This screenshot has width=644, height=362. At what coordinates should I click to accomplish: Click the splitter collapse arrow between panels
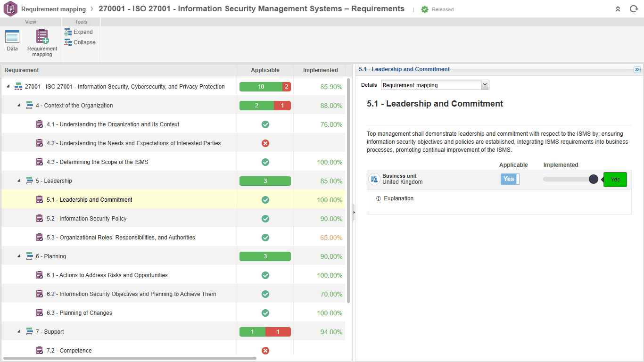tap(354, 212)
